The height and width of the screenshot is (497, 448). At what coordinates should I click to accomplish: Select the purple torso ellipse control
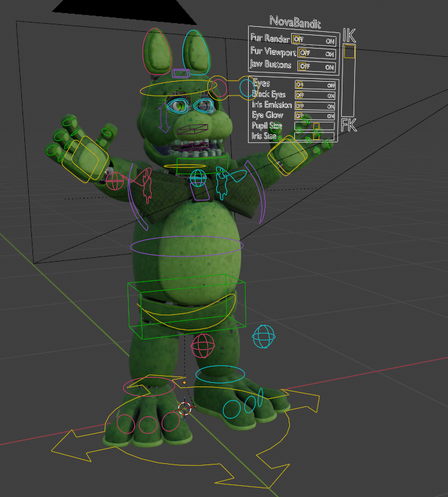coord(187,246)
